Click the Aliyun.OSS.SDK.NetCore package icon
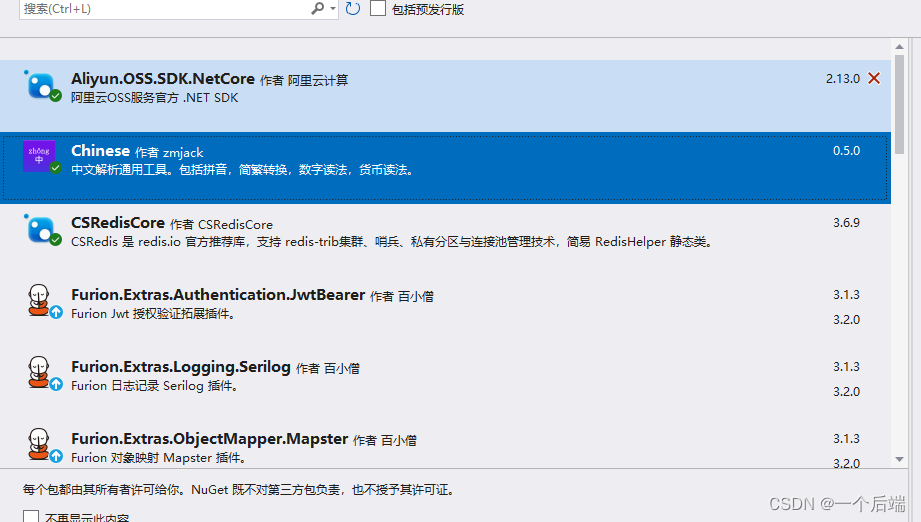The width and height of the screenshot is (921, 522). pyautogui.click(x=41, y=86)
